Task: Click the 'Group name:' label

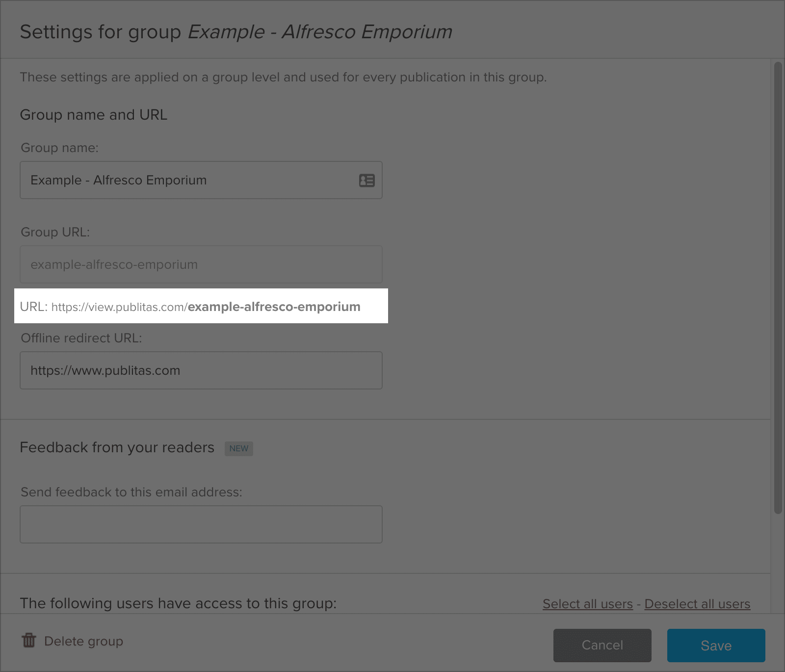Action: (x=59, y=148)
